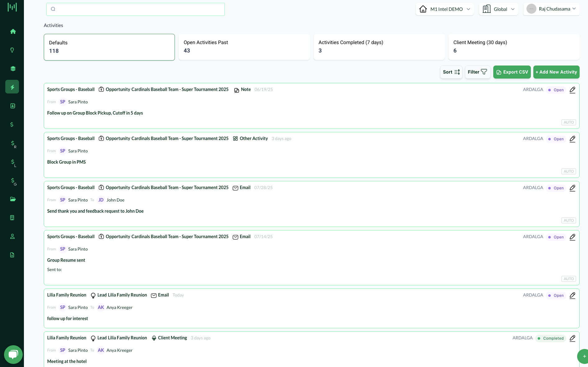Viewport: 588px width, 367px height.
Task: Click the Export CSV button
Action: coord(512,72)
